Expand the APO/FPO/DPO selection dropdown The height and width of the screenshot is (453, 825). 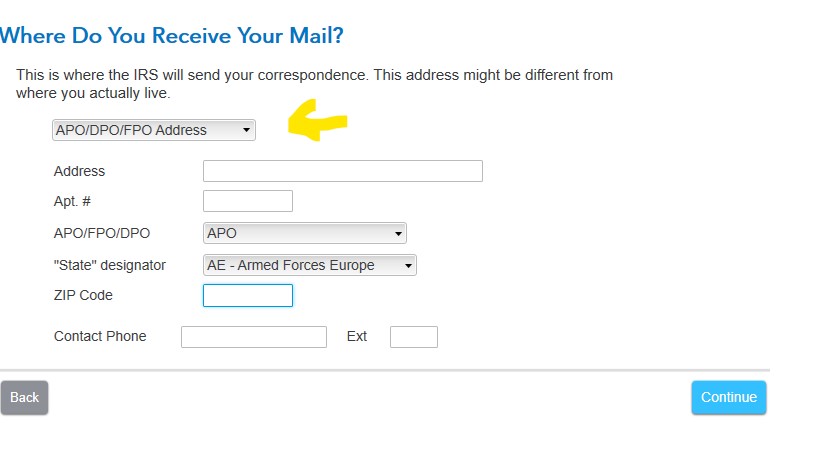pos(304,233)
